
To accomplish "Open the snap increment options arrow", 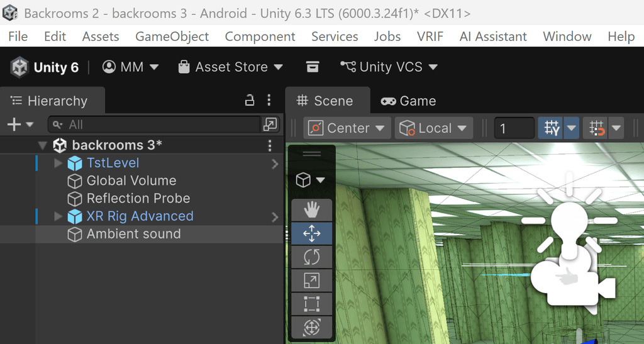I will pos(616,128).
